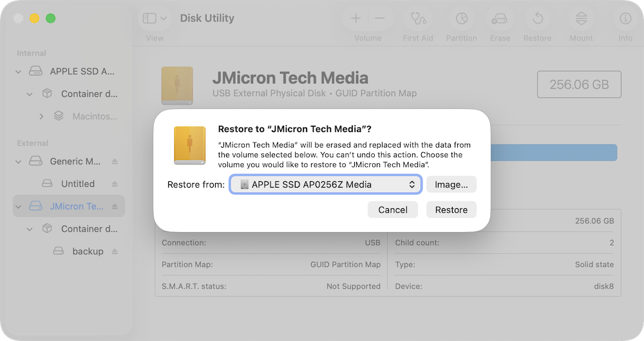Click the JMicron Tech Media title text

tap(290, 78)
